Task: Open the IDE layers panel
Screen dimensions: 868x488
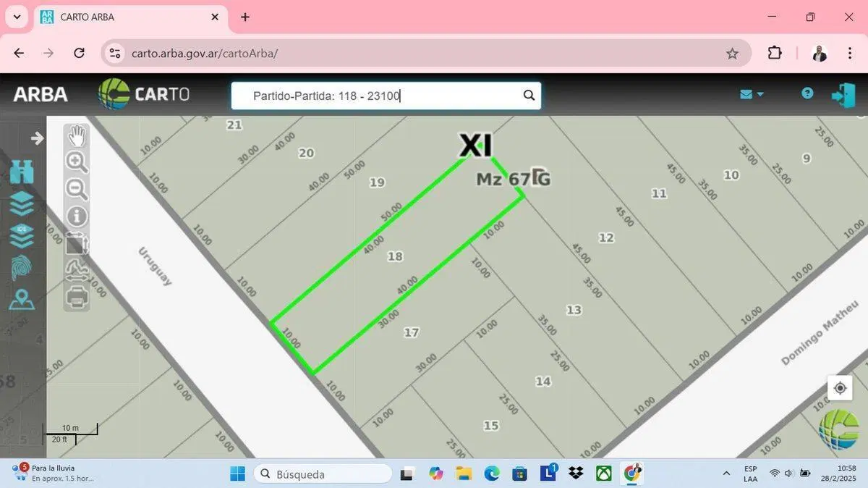Action: click(x=22, y=235)
